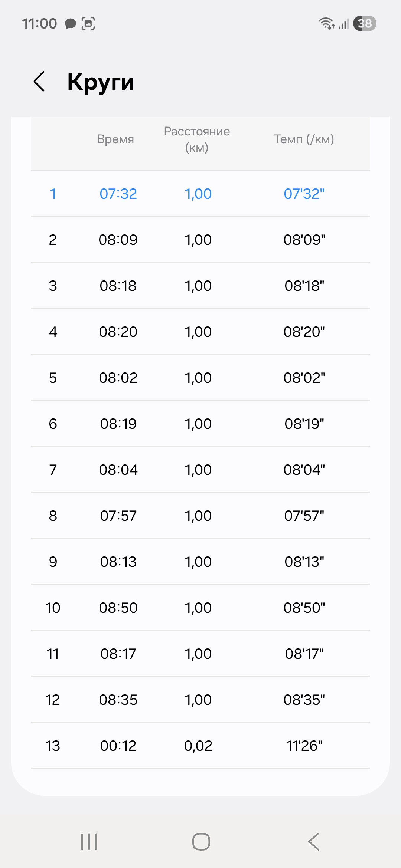The width and height of the screenshot is (401, 868).
Task: Tap the Android home button
Action: 201,841
